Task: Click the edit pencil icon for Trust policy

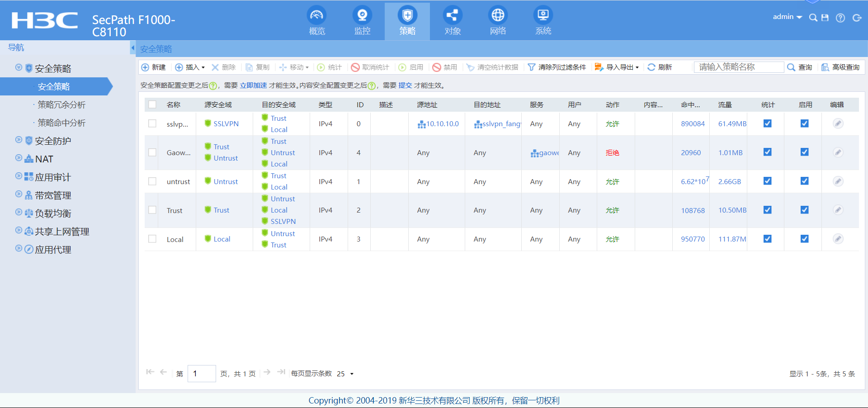Action: [x=838, y=210]
